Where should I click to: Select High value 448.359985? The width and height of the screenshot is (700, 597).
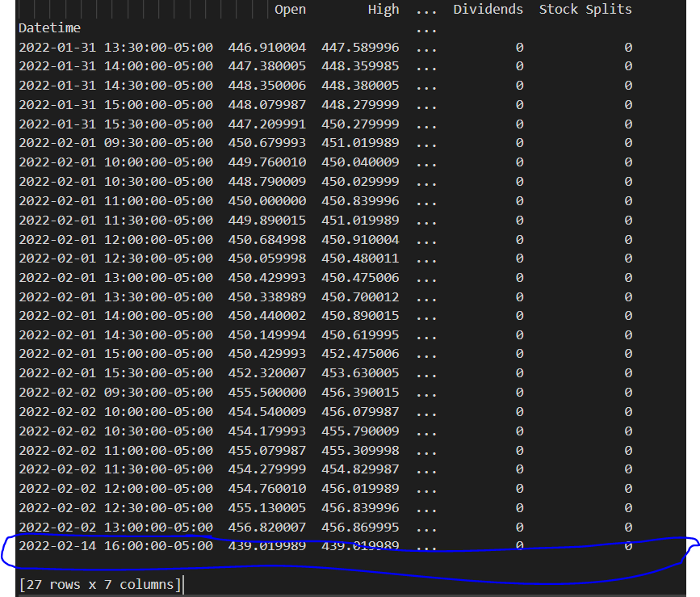point(360,66)
